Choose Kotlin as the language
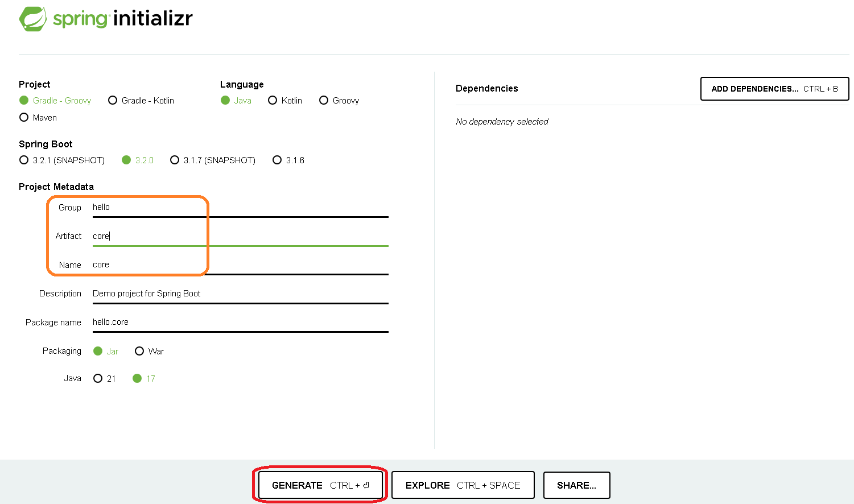This screenshot has height=504, width=854. (x=285, y=101)
